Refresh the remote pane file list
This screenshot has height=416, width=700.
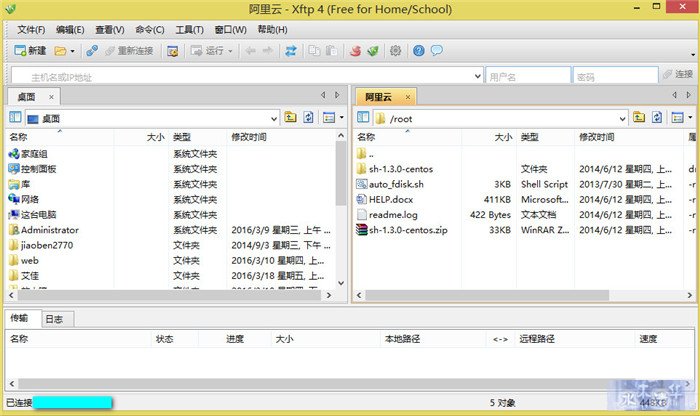pos(657,117)
